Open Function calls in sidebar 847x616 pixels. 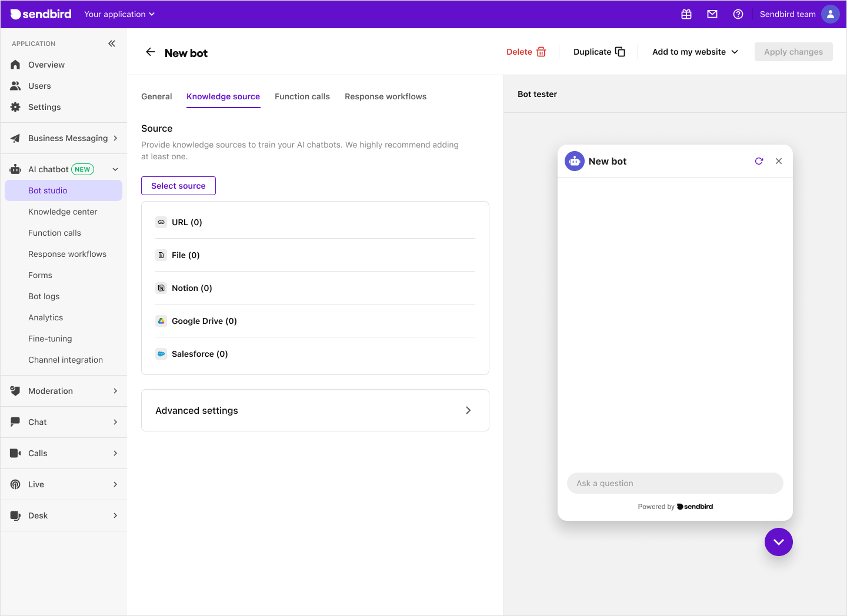point(55,233)
